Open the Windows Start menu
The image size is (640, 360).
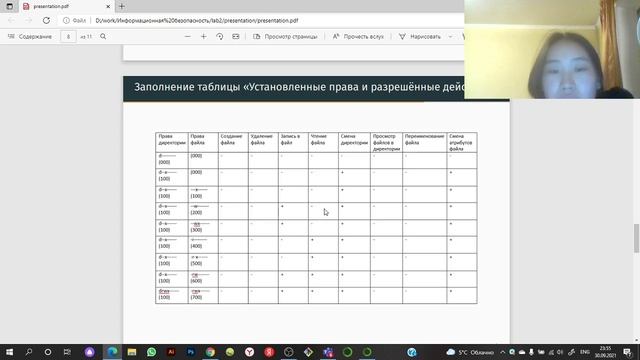[x=9, y=352]
